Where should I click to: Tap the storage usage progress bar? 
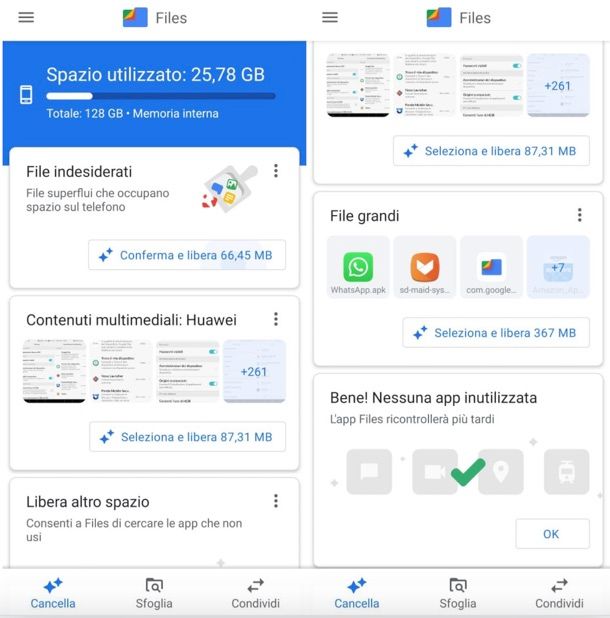pos(161,96)
